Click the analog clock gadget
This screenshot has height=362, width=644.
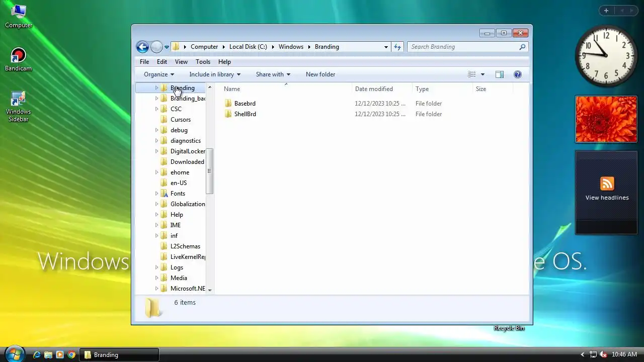(606, 55)
